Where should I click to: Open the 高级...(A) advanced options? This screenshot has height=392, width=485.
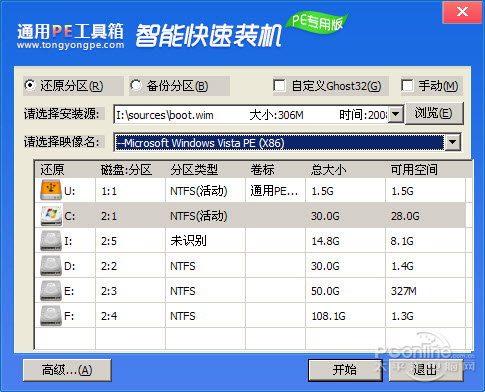click(67, 370)
